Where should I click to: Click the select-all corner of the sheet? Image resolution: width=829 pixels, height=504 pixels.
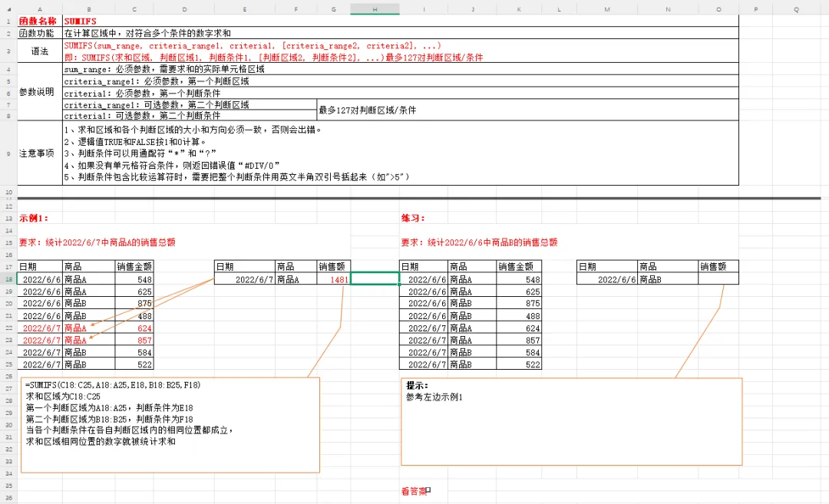click(x=8, y=9)
